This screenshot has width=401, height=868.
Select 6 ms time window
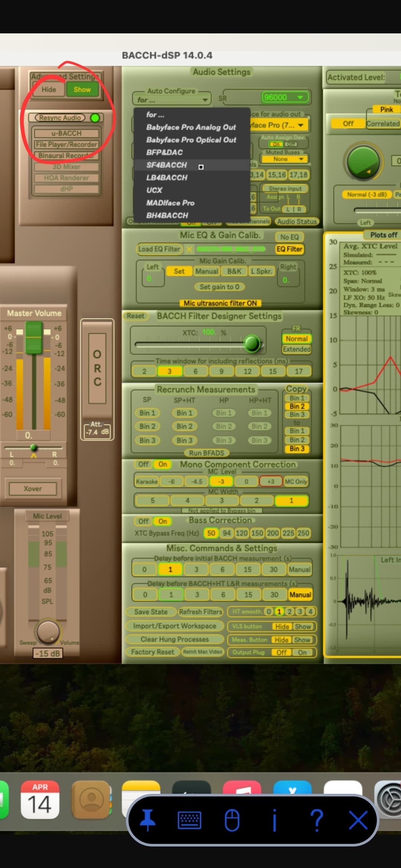point(195,371)
